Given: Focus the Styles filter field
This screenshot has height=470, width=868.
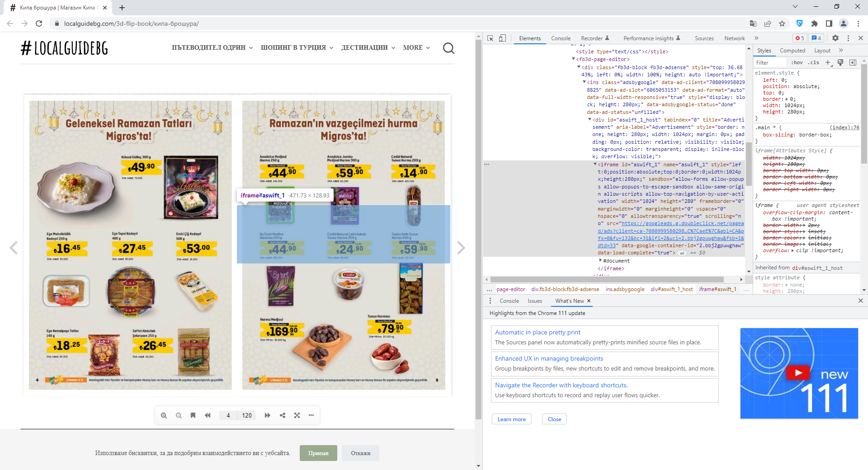Looking at the screenshot, I should point(770,63).
